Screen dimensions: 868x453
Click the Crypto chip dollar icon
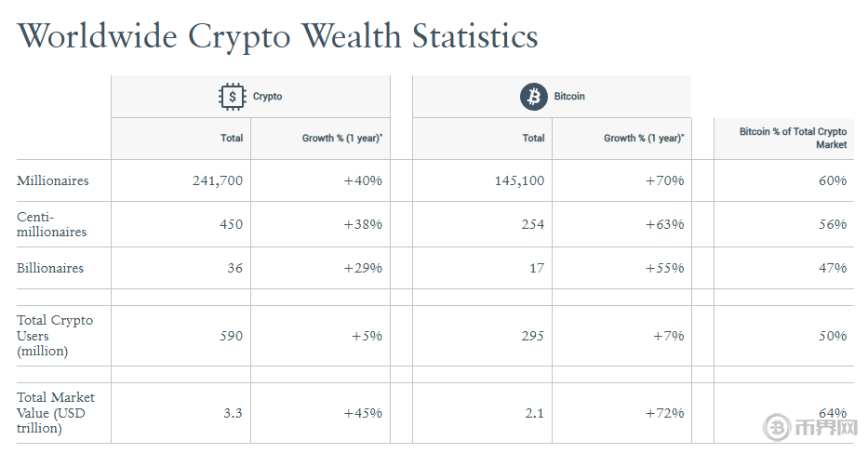232,96
